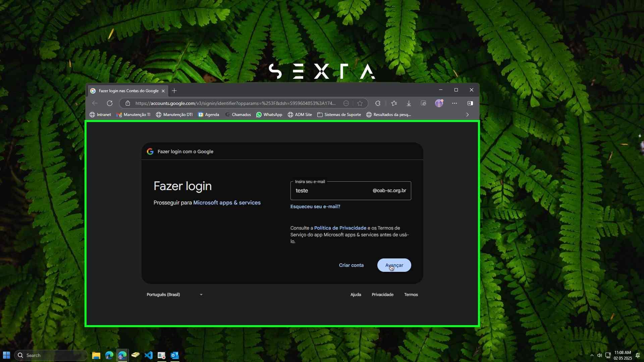
Task: Open the volume speaker tray icon
Action: coord(600,355)
